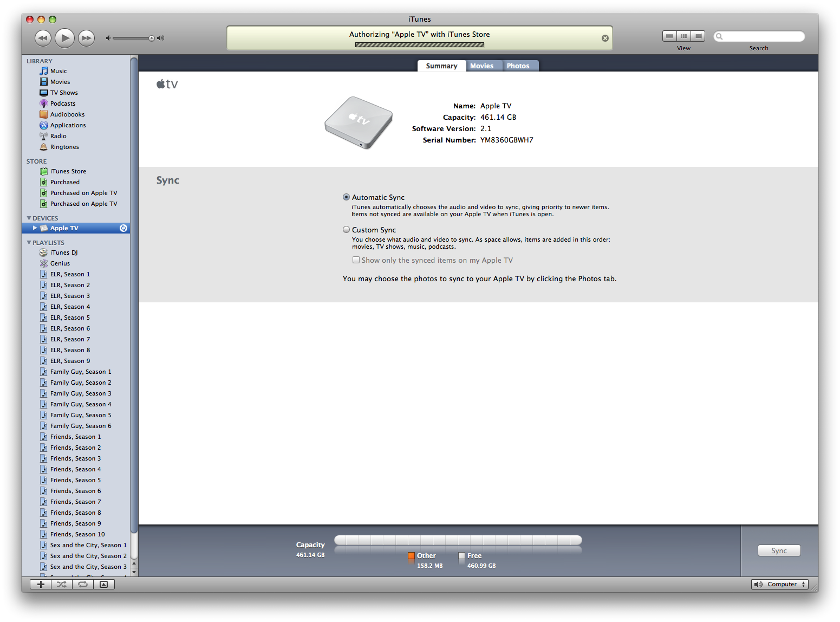Cancel the Apple TV authorizing operation
840x622 pixels.
tap(605, 38)
